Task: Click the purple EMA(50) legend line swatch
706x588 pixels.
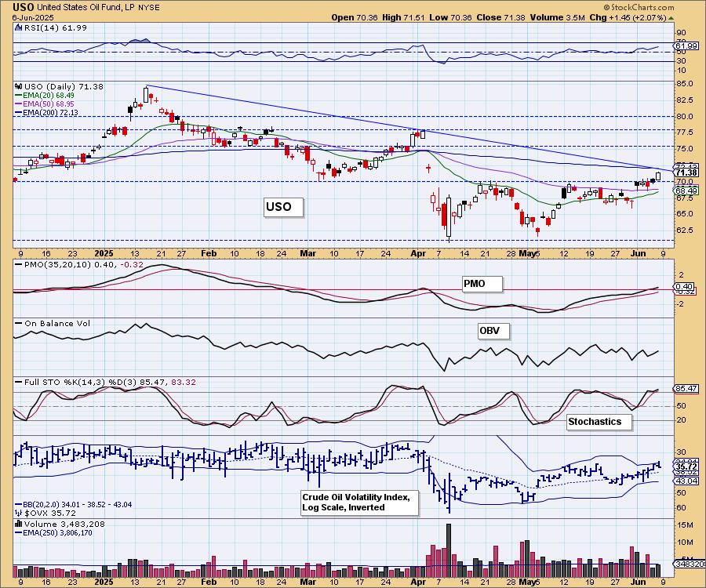Action: pyautogui.click(x=19, y=104)
